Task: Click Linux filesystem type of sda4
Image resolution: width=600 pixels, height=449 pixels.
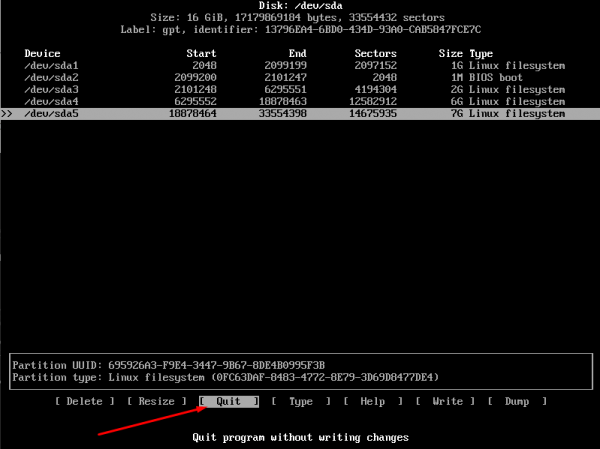Action: click(517, 101)
